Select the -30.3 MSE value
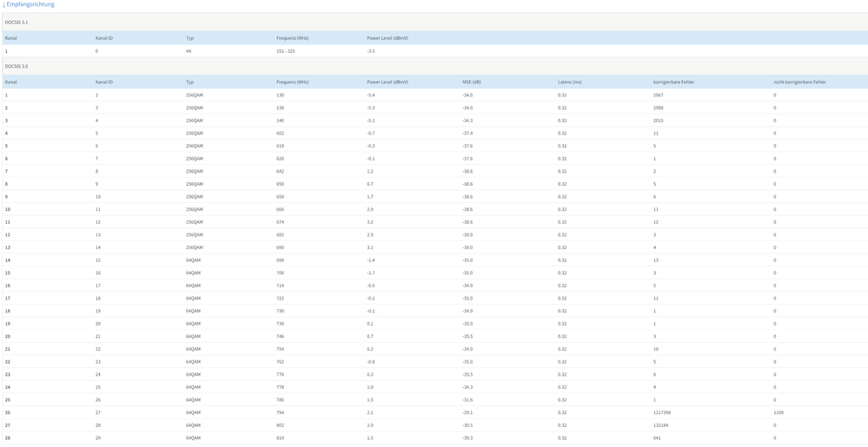The height and width of the screenshot is (447, 868). (x=467, y=438)
